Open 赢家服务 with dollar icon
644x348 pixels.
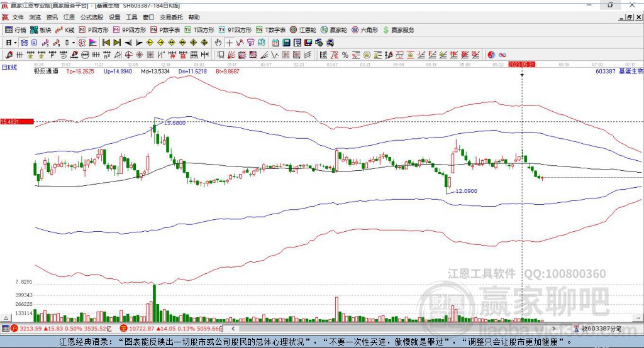click(398, 30)
